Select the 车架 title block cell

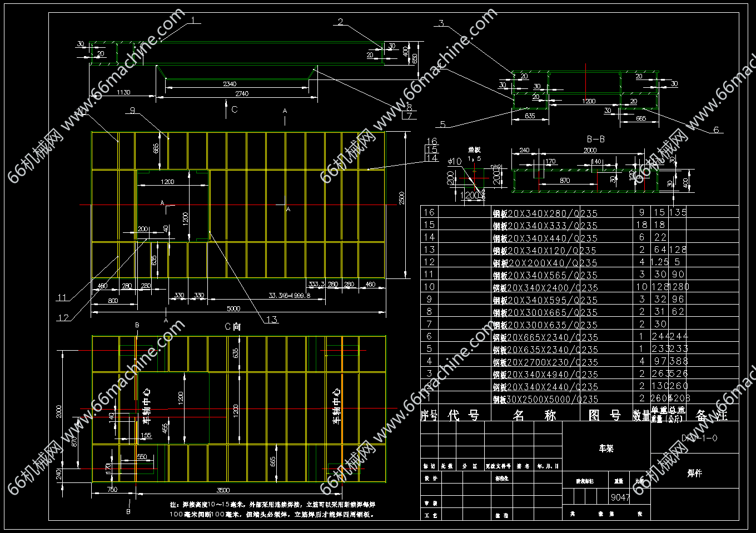[x=606, y=448]
